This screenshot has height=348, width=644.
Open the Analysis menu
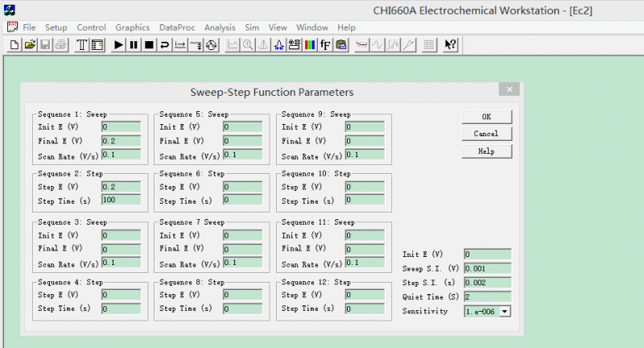click(220, 27)
